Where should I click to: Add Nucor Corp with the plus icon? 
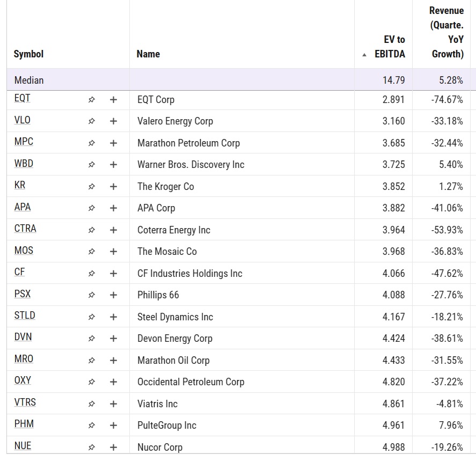[x=113, y=447]
